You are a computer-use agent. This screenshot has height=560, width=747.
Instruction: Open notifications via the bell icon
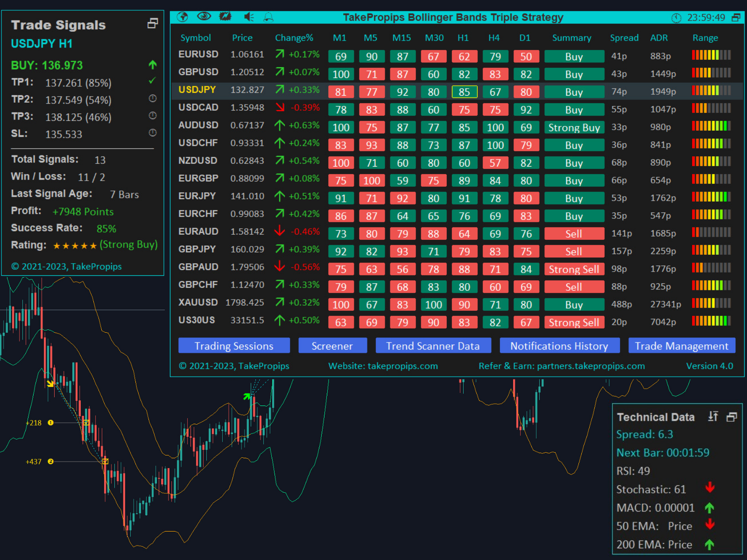268,17
